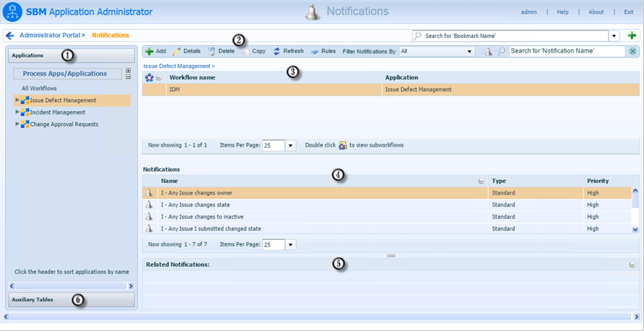Click the splitter handle above Related Notifications
The image size is (644, 331).
click(x=391, y=256)
